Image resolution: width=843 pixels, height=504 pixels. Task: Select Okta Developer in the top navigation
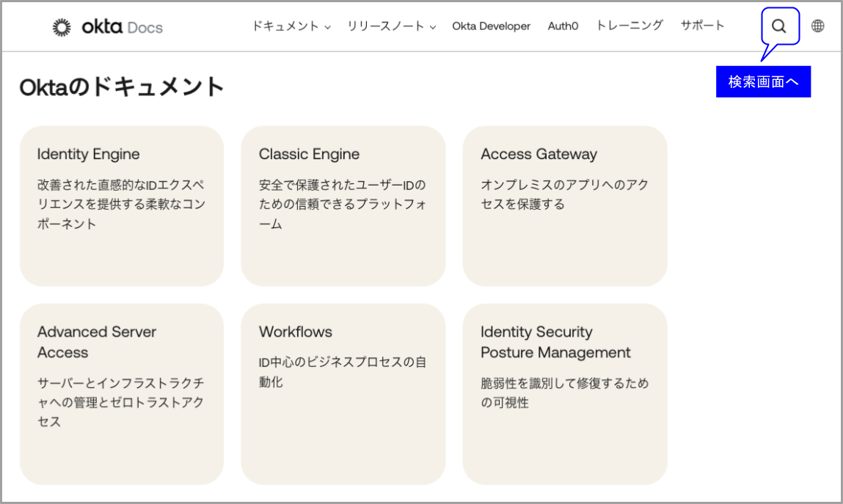(x=491, y=26)
